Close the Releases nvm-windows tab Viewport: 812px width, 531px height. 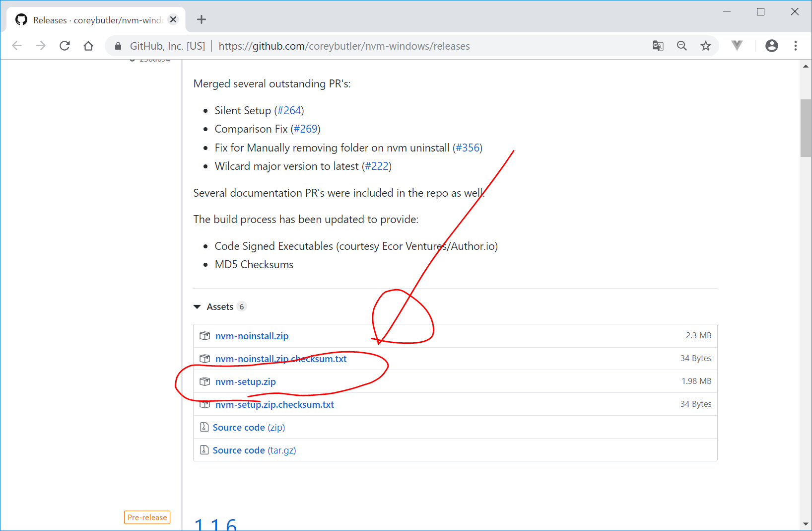pos(173,20)
